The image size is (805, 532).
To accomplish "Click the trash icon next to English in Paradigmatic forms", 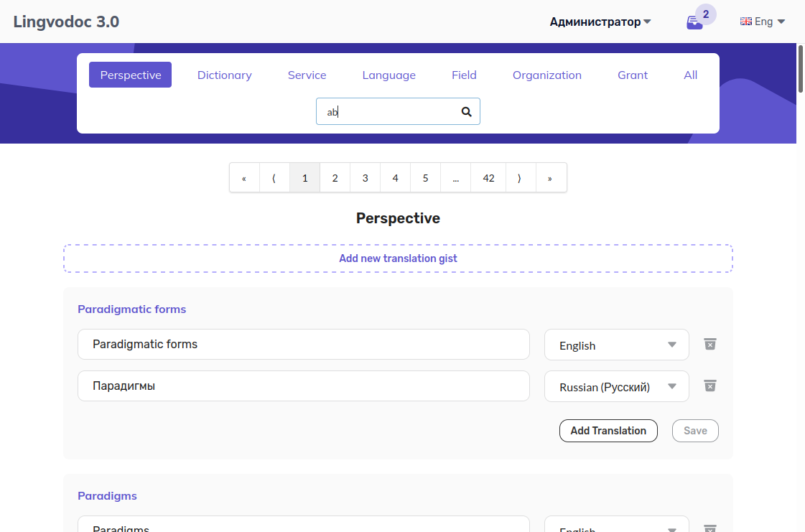I will tap(709, 344).
